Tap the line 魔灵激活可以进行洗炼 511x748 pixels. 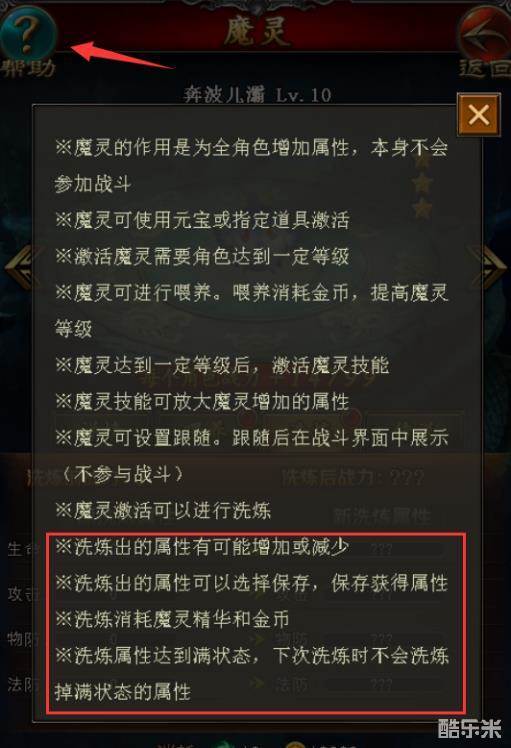coord(163,510)
